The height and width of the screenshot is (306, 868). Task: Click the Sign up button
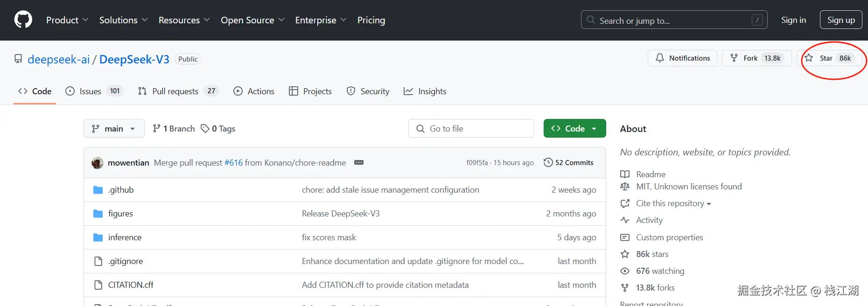tap(841, 20)
